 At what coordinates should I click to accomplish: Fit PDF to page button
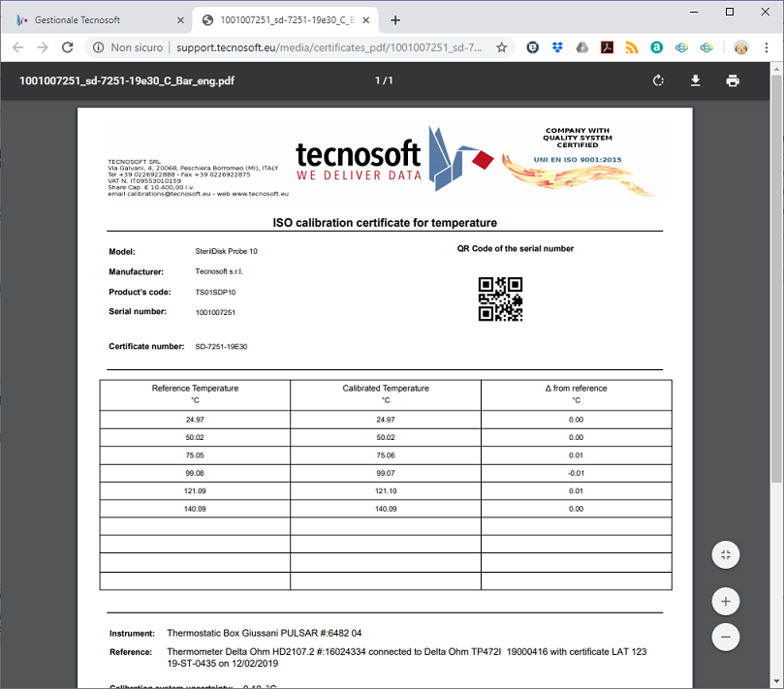[726, 554]
